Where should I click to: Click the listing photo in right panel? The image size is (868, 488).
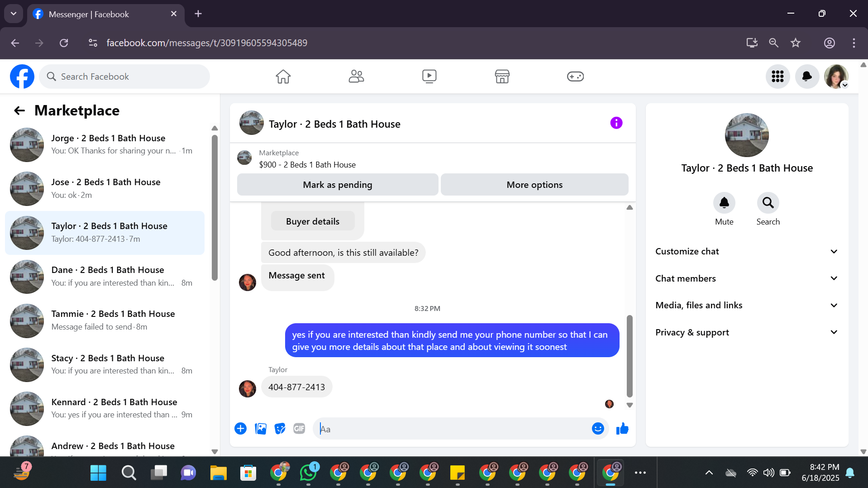coord(747,135)
